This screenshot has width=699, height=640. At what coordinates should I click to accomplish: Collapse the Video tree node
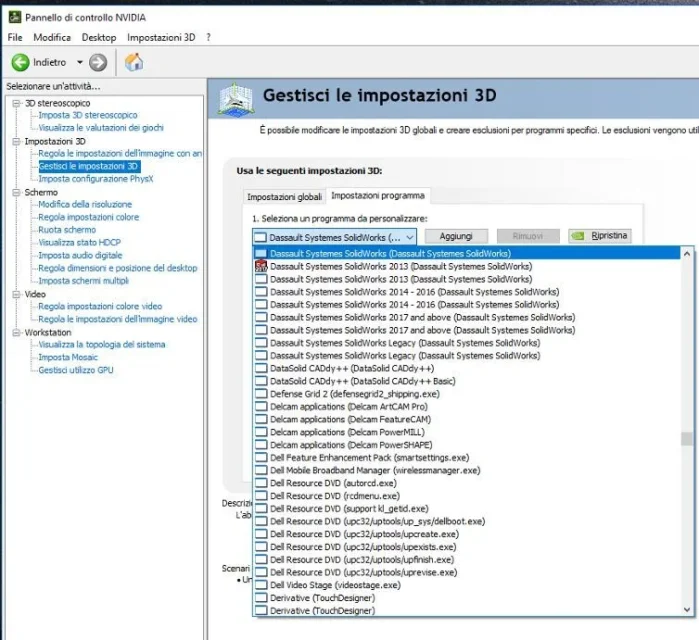[16, 294]
